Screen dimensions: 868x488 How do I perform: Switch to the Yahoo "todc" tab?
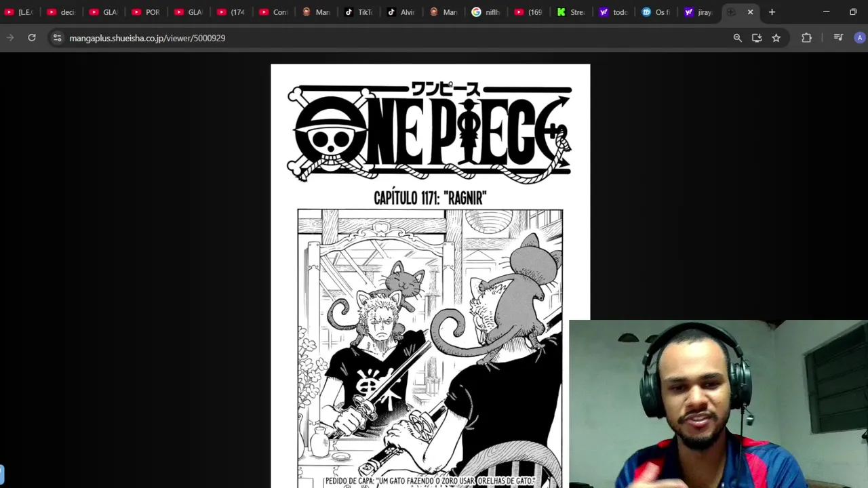tap(614, 12)
